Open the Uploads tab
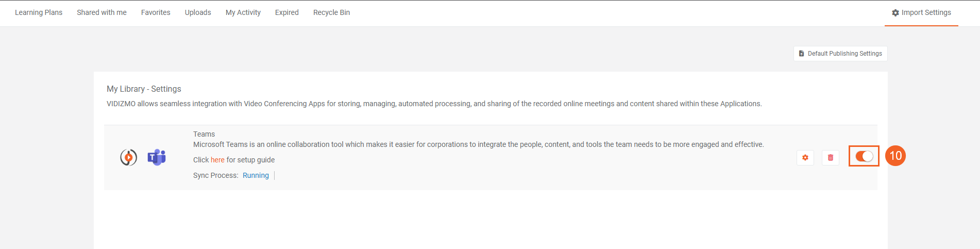 (198, 12)
